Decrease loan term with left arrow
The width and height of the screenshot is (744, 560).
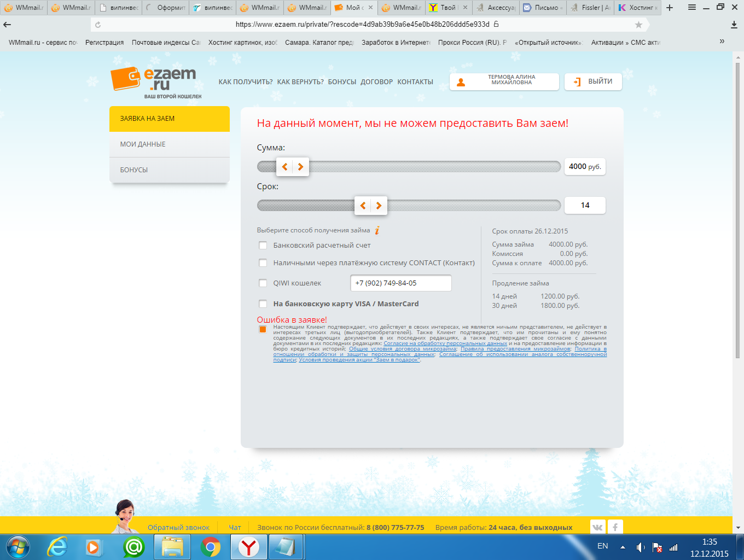coord(363,206)
